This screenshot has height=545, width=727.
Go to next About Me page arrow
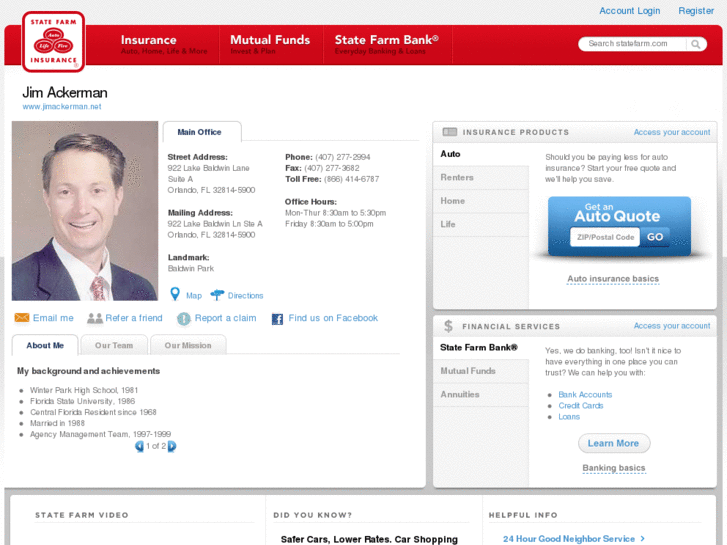coord(172,446)
